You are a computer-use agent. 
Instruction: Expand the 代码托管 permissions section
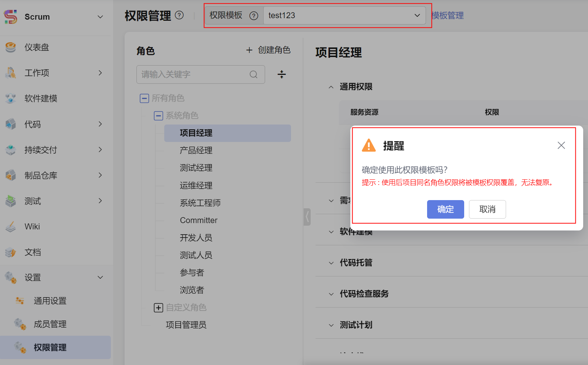coord(331,263)
